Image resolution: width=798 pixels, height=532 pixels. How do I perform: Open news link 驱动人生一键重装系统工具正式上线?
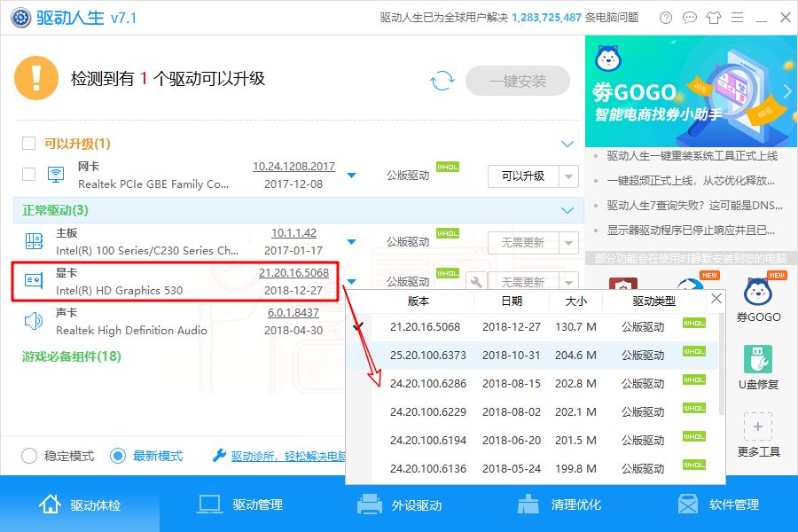click(692, 156)
